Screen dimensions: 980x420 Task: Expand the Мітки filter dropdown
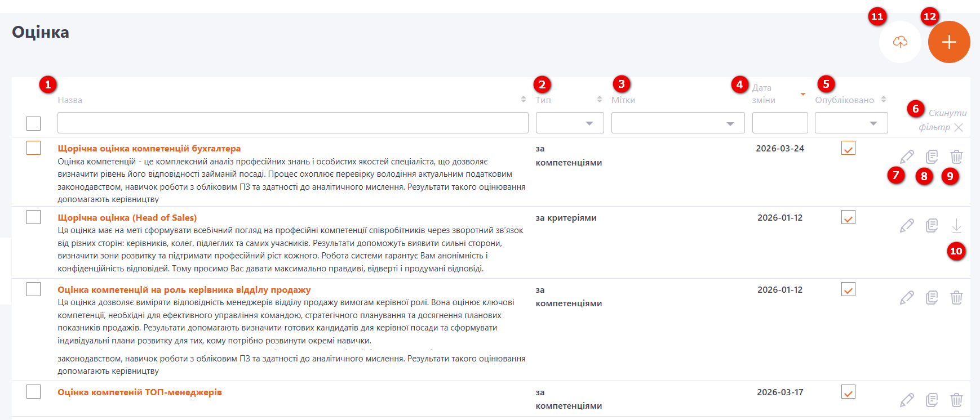coord(678,123)
